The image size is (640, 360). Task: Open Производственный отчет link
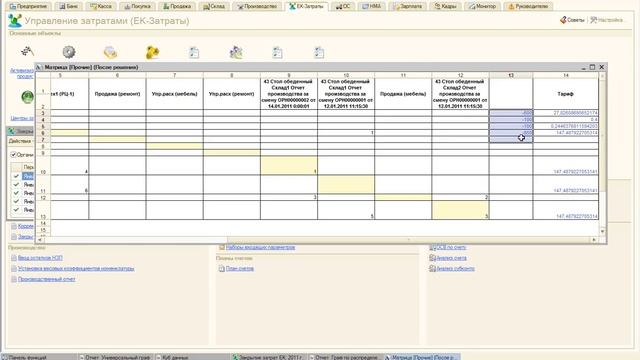(x=47, y=279)
